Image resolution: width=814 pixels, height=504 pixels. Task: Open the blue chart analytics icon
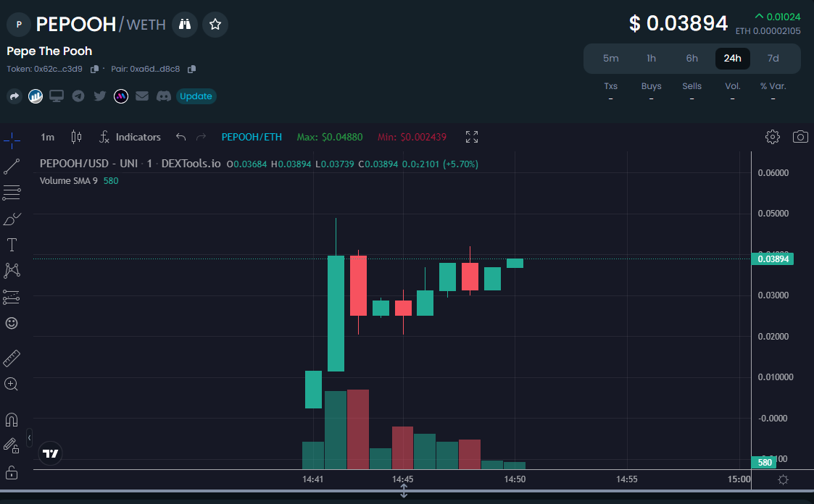pos(36,96)
